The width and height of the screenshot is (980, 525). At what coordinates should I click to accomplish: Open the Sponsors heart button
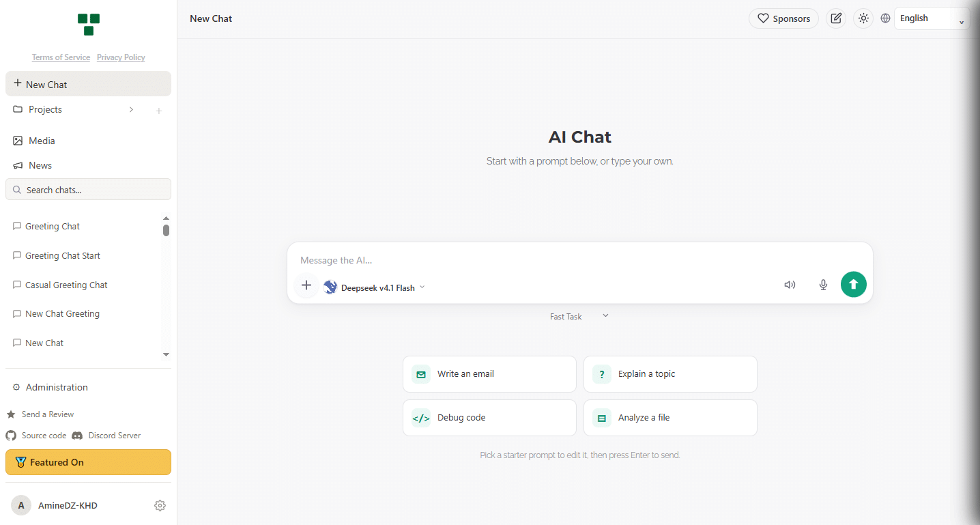click(x=783, y=18)
